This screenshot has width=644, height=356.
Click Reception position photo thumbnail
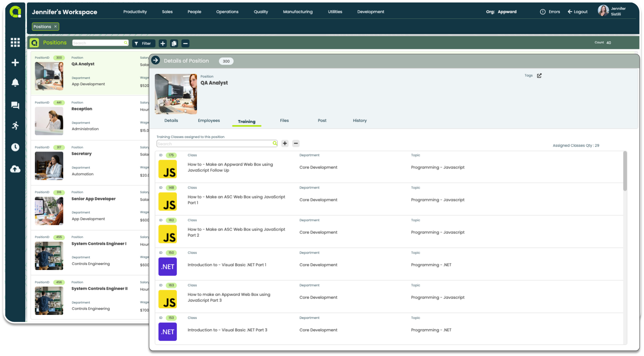tap(49, 121)
